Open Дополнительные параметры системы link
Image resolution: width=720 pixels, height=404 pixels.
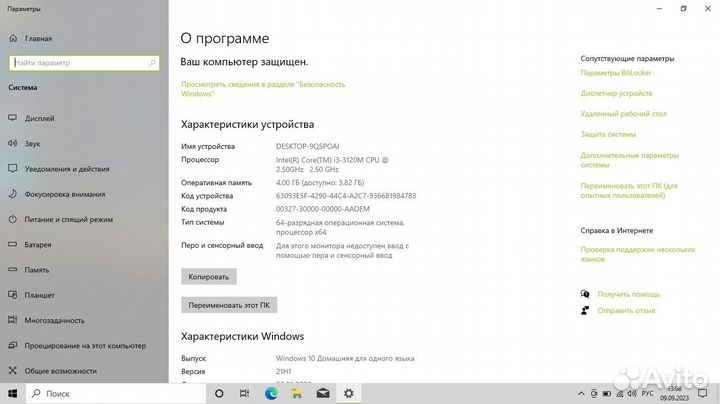click(630, 160)
